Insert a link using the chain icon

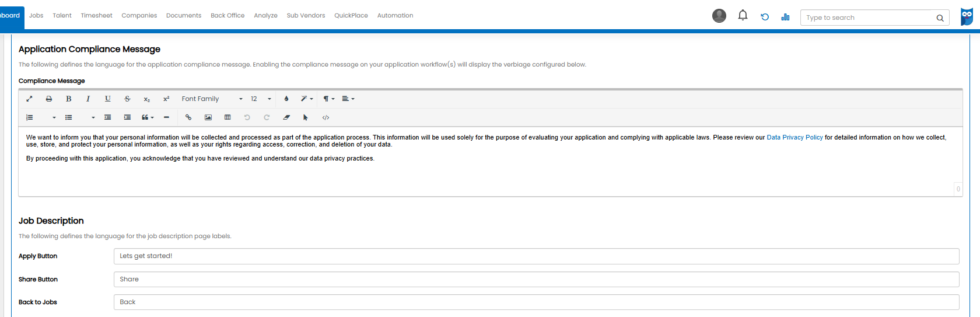[188, 117]
